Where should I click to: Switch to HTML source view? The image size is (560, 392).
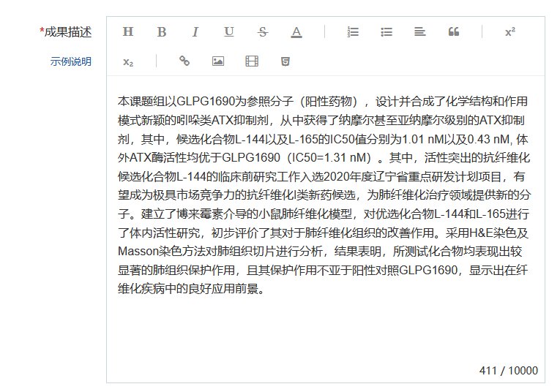coord(285,61)
